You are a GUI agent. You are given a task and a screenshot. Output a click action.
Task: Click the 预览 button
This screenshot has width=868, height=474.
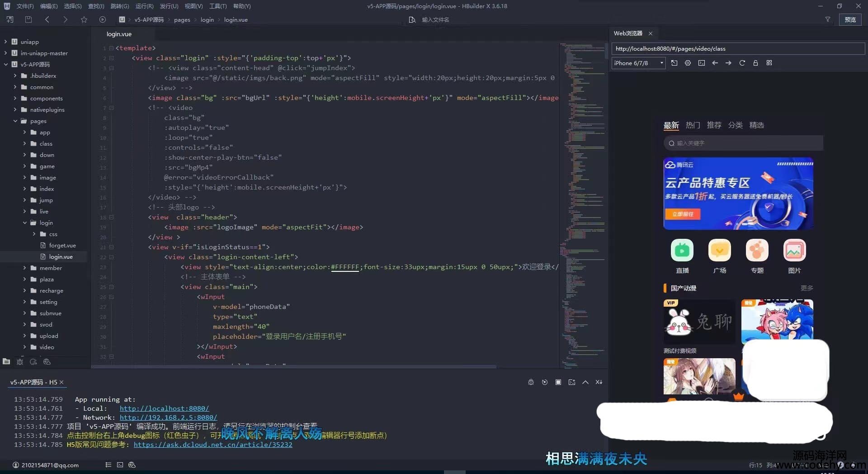(850, 19)
